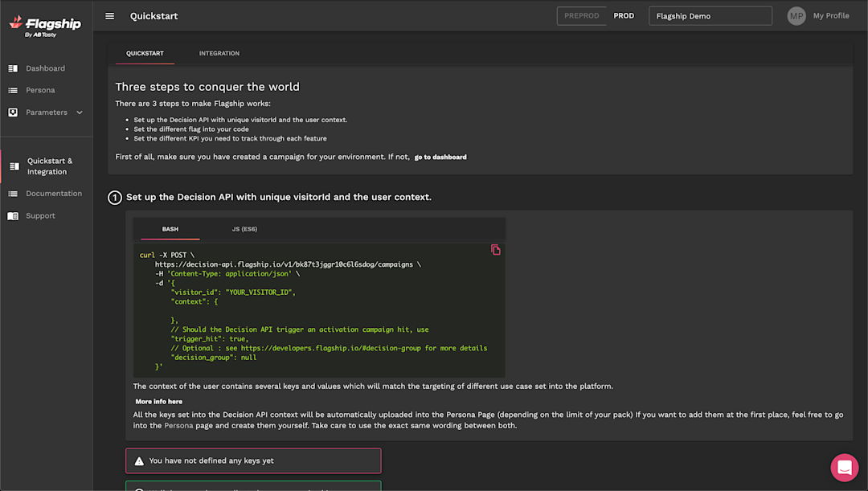This screenshot has width=868, height=491.
Task: Click the Parameters sidebar icon
Action: click(13, 113)
